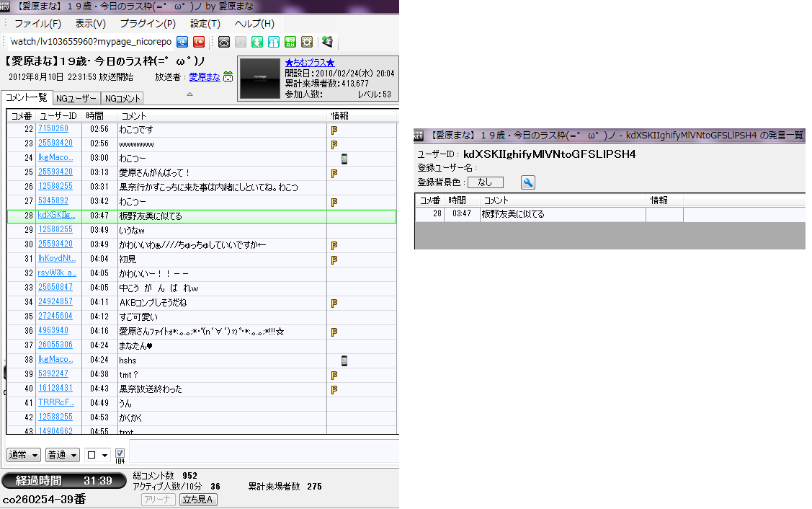Click the phone icon in comment row 24

tap(344, 159)
